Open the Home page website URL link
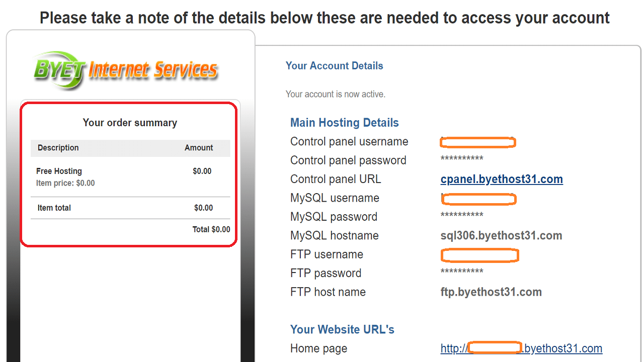Viewport: 644px width, 362px height. coord(521,348)
